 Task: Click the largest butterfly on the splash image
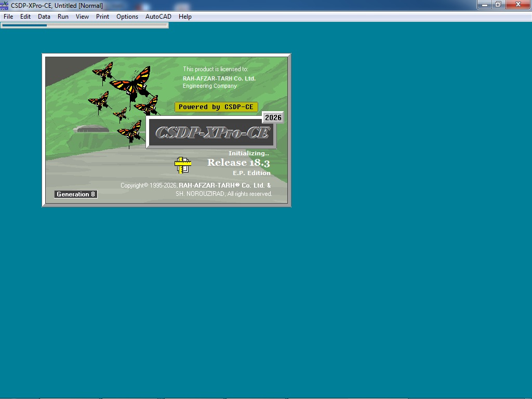131,84
